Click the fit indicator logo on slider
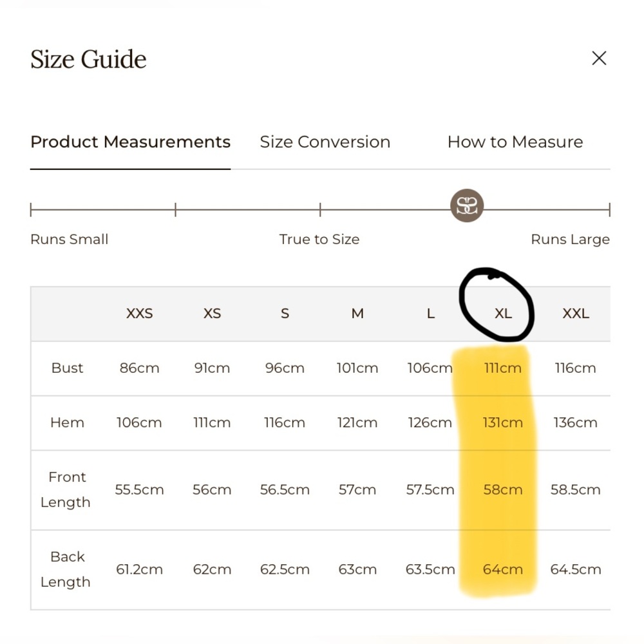Screen dimensions: 644x644 point(466,206)
